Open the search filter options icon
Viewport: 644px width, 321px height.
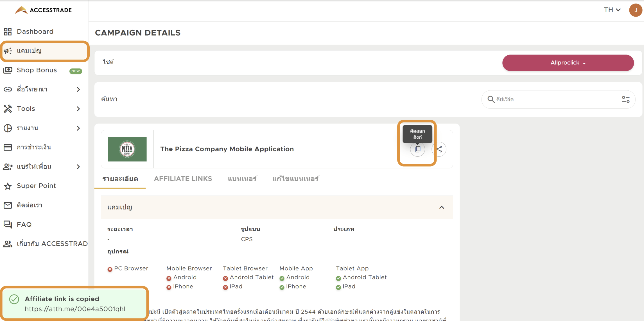625,99
